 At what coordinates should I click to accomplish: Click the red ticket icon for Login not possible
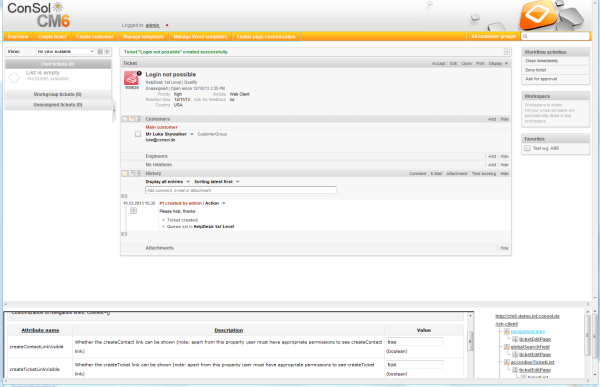pos(131,78)
